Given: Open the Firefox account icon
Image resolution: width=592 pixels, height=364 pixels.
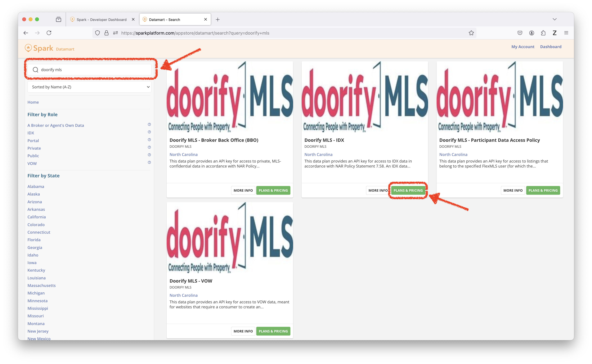Looking at the screenshot, I should (x=532, y=33).
